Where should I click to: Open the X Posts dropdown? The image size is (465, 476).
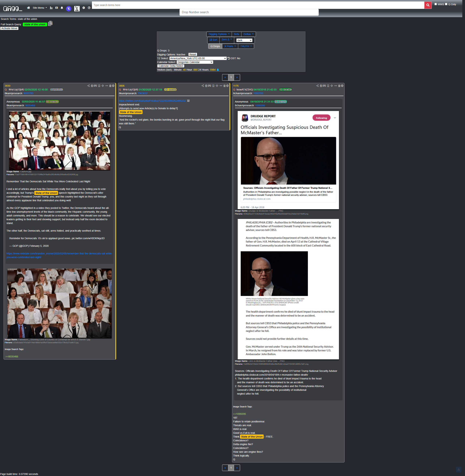pos(230,46)
